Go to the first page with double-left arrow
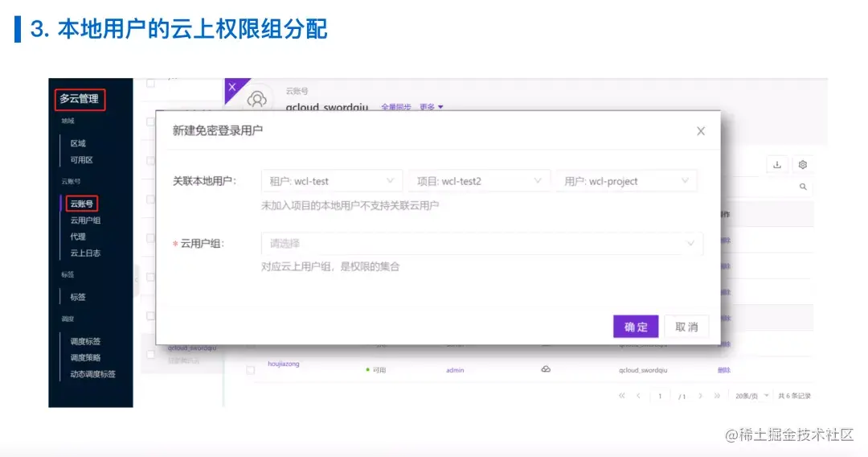Image resolution: width=868 pixels, height=457 pixels. click(621, 396)
